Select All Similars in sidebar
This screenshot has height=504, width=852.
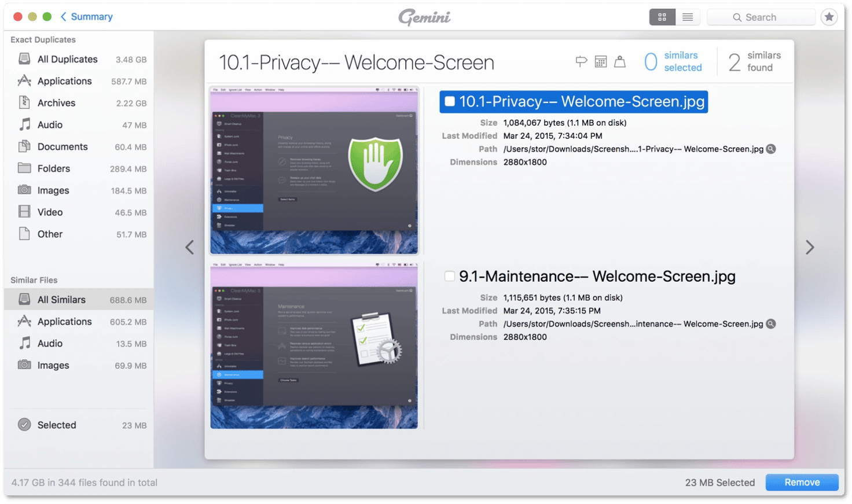[x=79, y=300]
